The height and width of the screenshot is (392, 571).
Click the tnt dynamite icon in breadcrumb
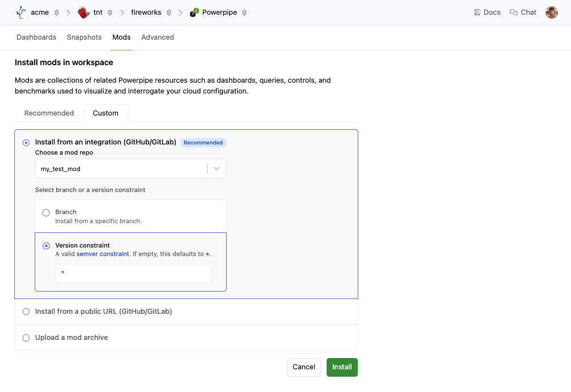[x=83, y=12]
